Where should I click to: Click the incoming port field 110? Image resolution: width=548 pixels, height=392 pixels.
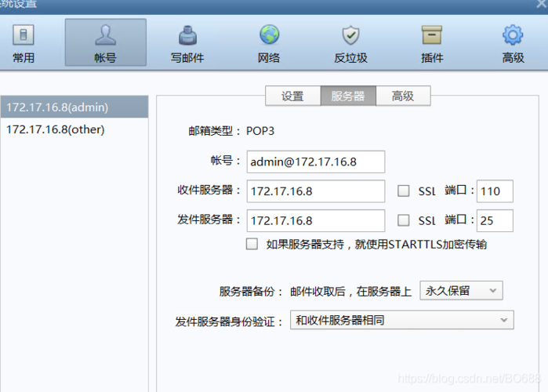(495, 191)
